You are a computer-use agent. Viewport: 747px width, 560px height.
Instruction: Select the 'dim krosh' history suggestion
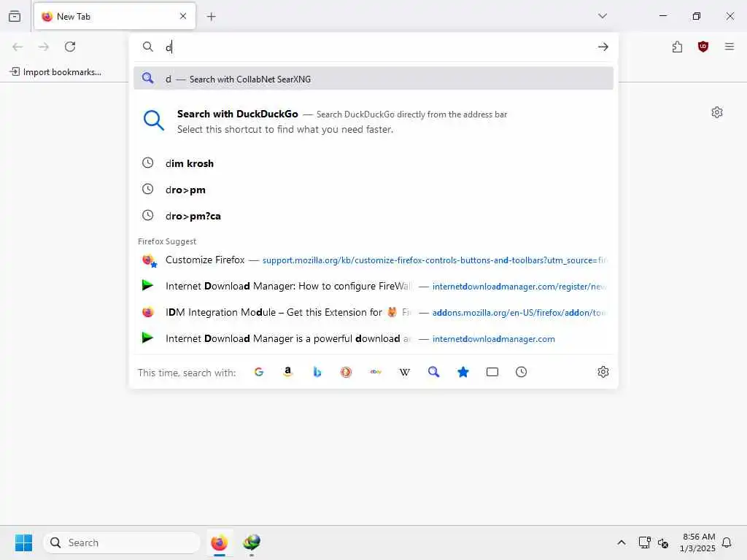tap(373, 163)
